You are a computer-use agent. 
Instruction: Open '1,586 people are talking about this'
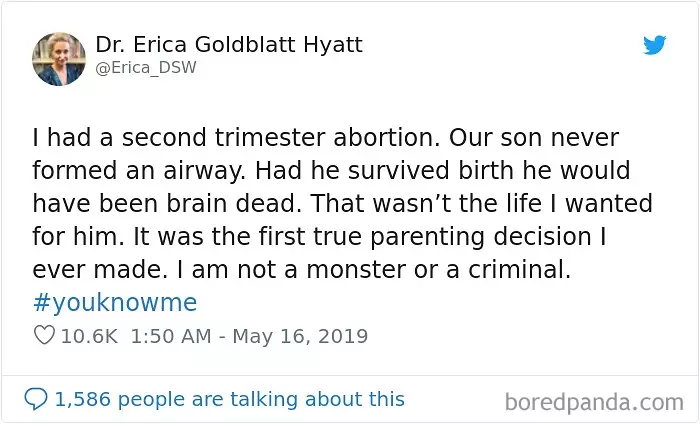point(229,399)
